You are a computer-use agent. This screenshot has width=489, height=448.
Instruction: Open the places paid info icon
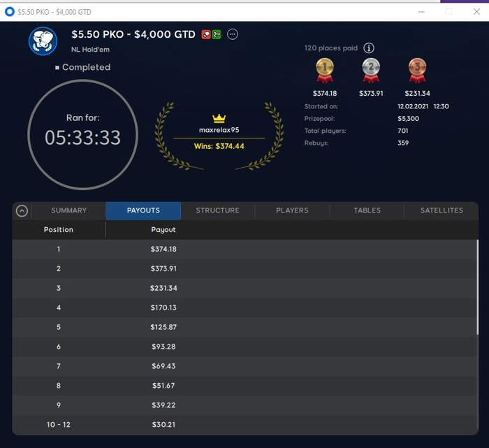click(x=369, y=48)
